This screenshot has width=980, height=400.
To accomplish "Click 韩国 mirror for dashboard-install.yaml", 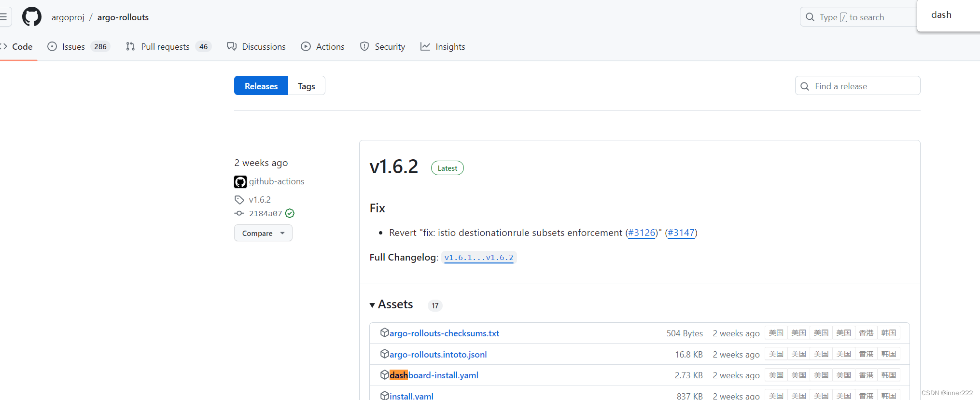I will coord(889,375).
